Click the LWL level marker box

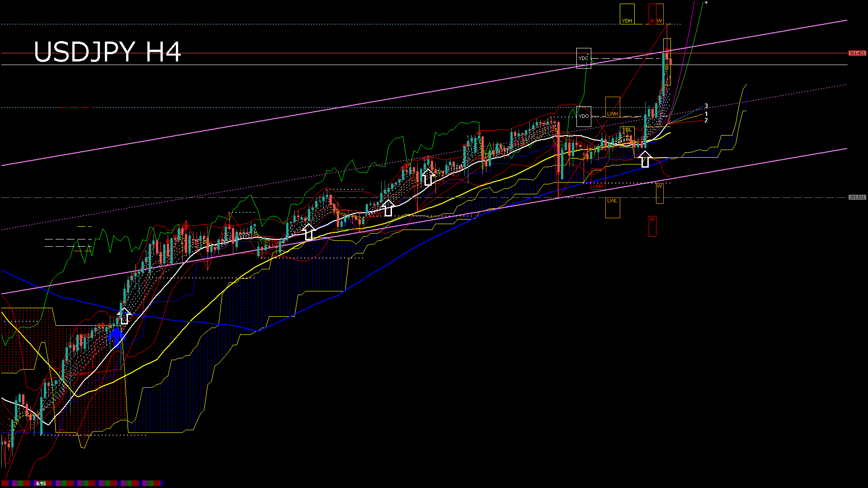[613, 208]
